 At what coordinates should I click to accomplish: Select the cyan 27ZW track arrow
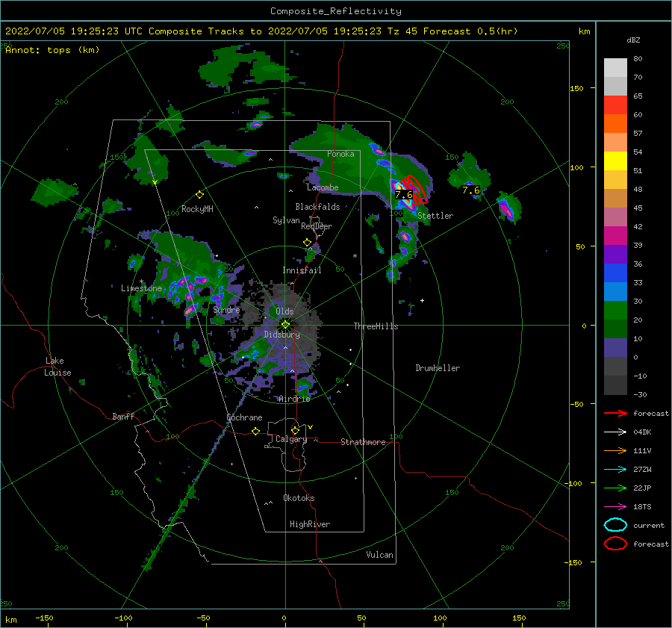click(615, 470)
